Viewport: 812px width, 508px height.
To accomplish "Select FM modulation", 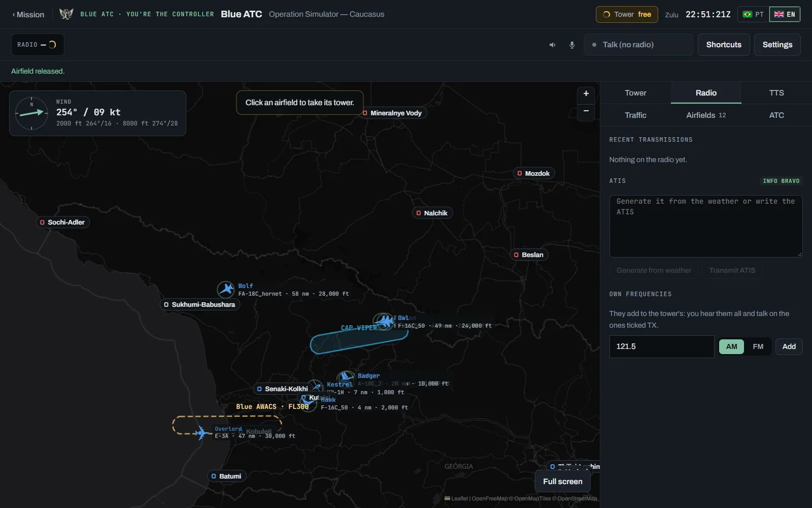I will point(758,346).
